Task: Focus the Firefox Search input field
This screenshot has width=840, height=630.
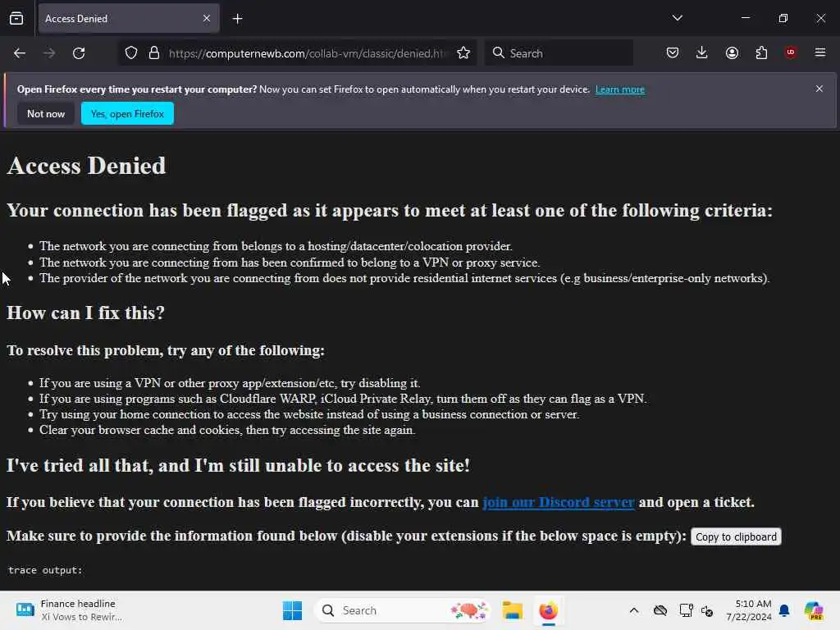Action: pos(559,53)
